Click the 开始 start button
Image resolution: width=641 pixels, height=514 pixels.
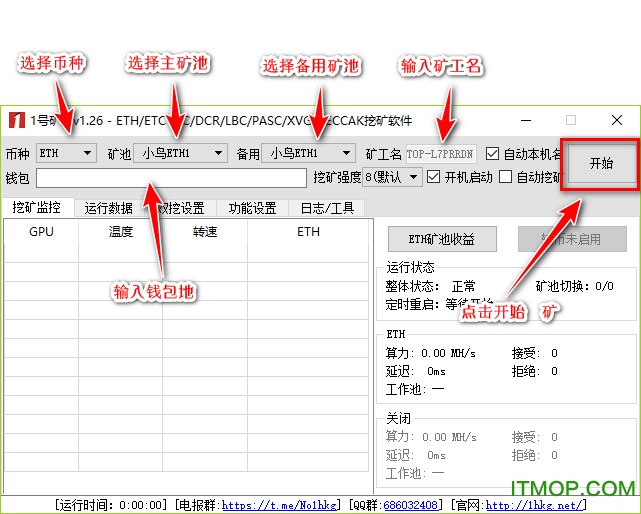[601, 164]
